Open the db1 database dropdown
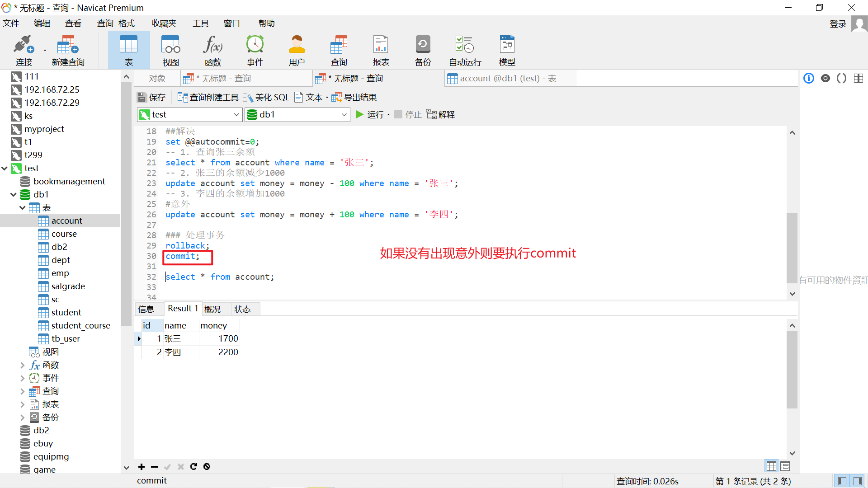This screenshot has height=488, width=868. [x=344, y=115]
